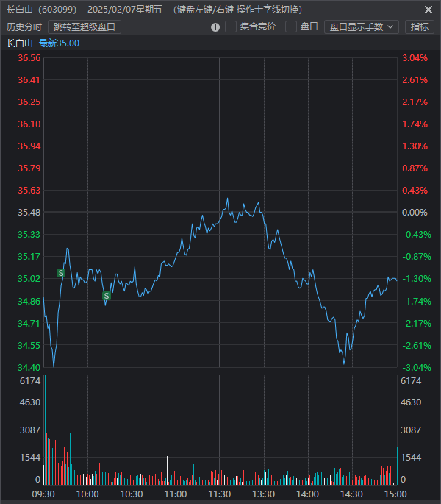Click the 2025/02/07星期五 date in the title
The image size is (441, 504).
124,10
